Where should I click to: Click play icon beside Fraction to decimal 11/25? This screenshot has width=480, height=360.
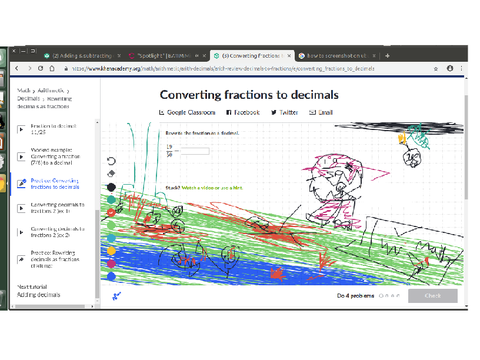[21, 129]
